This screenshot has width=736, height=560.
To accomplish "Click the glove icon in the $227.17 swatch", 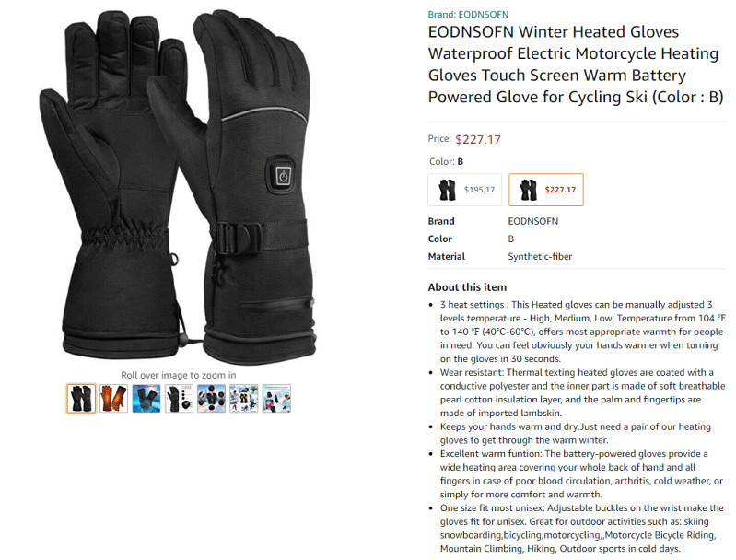I will pos(528,190).
